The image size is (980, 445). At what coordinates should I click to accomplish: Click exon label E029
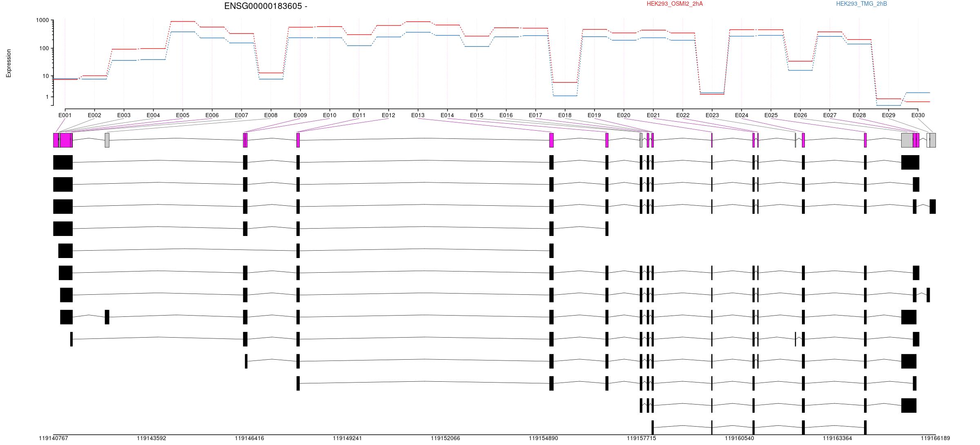(x=889, y=115)
